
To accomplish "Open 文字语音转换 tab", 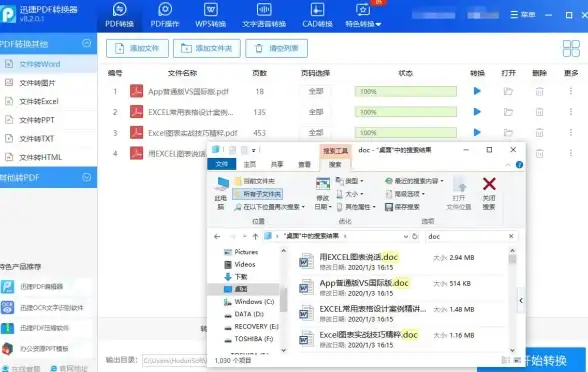I will click(x=264, y=15).
